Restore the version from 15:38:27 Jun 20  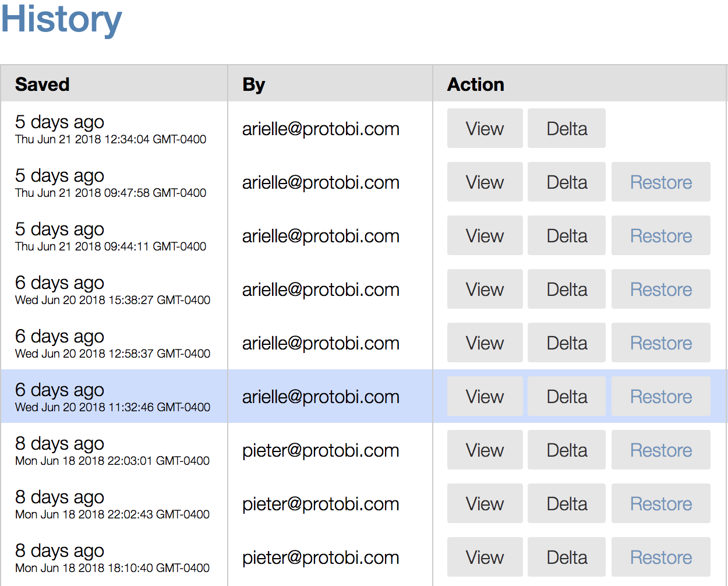[x=661, y=289]
